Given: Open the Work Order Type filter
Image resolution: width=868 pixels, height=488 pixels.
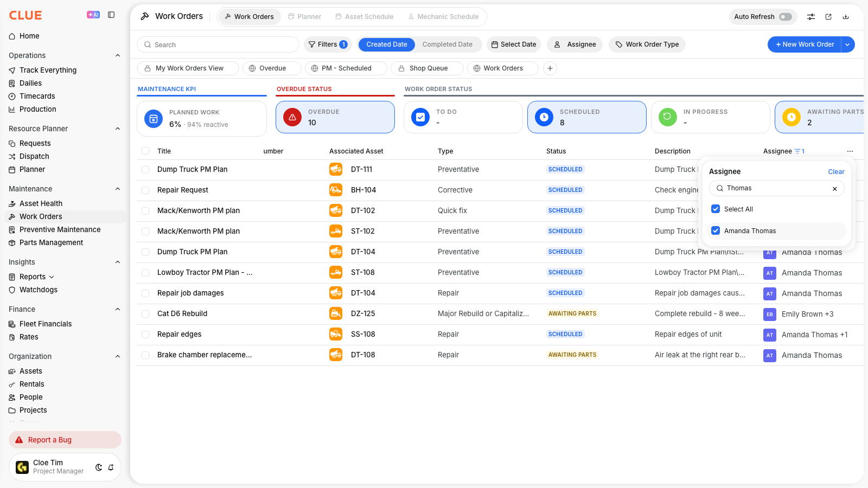Looking at the screenshot, I should [647, 44].
